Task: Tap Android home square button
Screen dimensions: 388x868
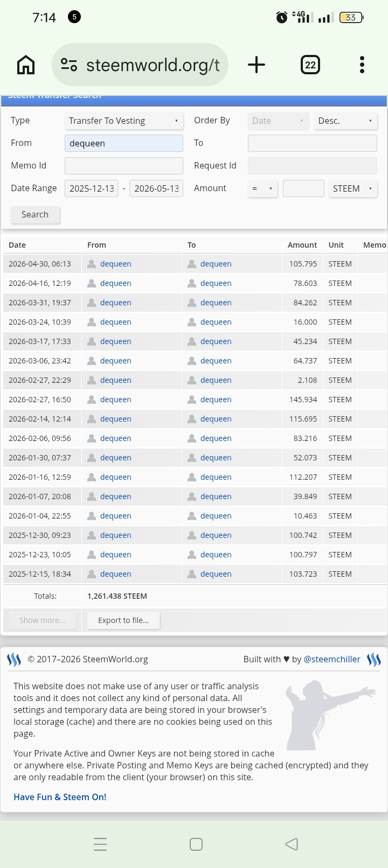Action: [x=196, y=844]
